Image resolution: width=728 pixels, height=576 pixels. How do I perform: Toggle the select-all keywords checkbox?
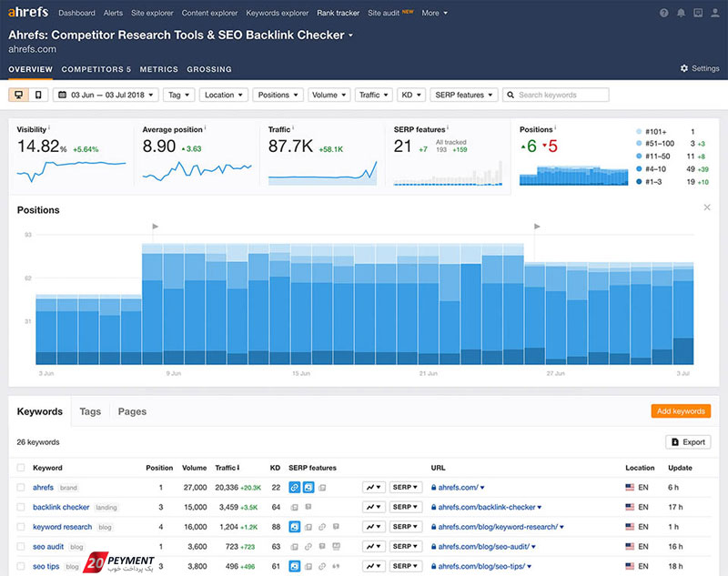pos(21,468)
